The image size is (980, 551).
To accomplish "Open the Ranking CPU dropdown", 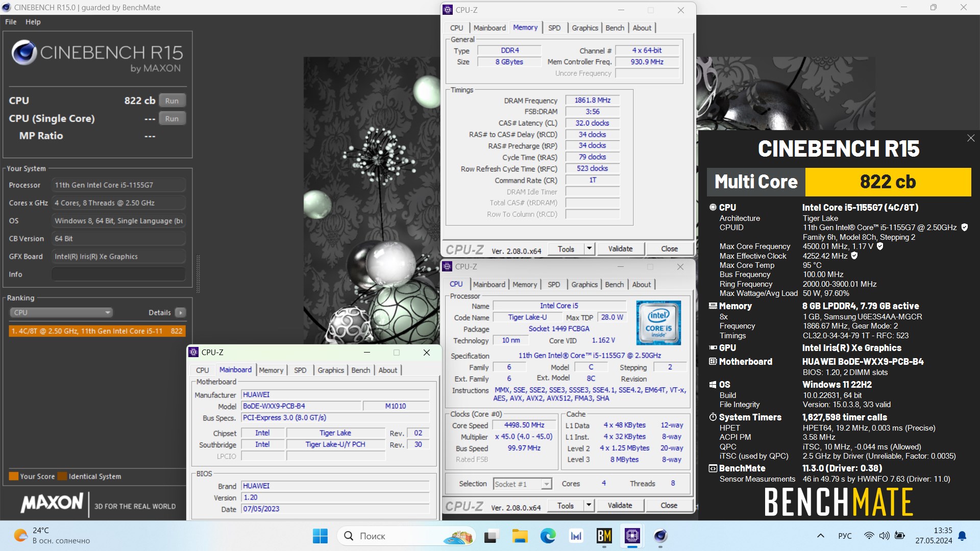I will pos(61,313).
